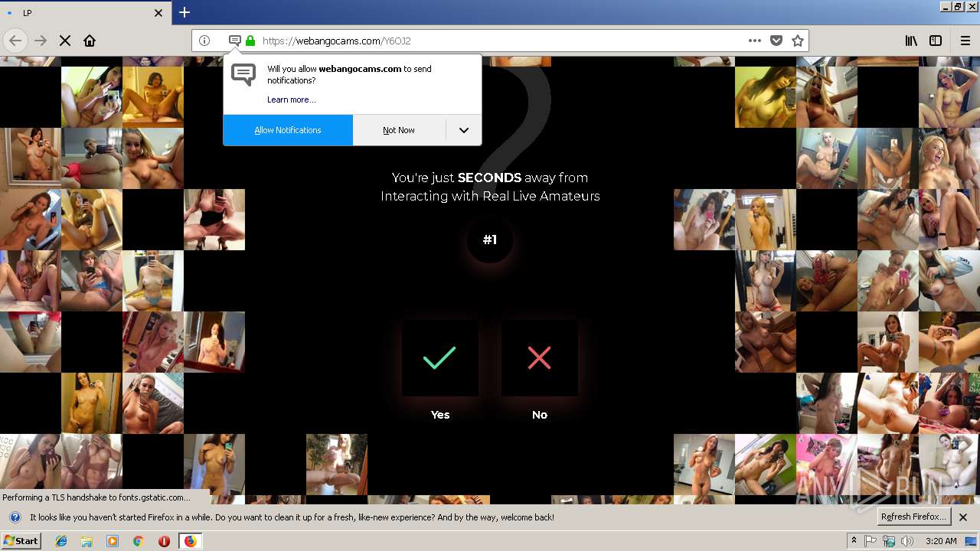Click the #1 circle badge
980x551 pixels.
490,240
